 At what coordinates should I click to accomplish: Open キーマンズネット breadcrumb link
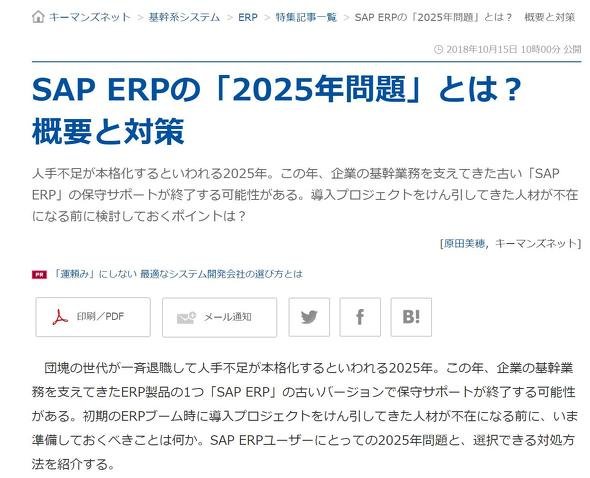coord(90,17)
